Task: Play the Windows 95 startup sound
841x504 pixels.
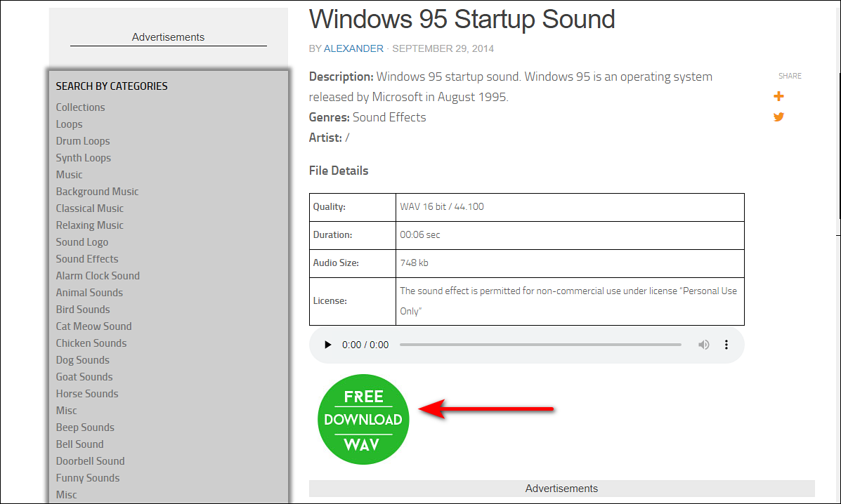Action: click(x=327, y=345)
